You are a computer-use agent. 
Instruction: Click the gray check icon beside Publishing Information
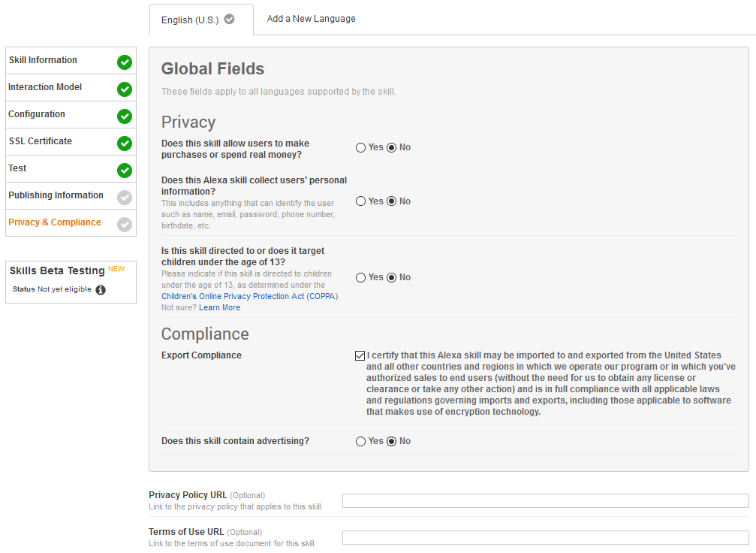[125, 198]
